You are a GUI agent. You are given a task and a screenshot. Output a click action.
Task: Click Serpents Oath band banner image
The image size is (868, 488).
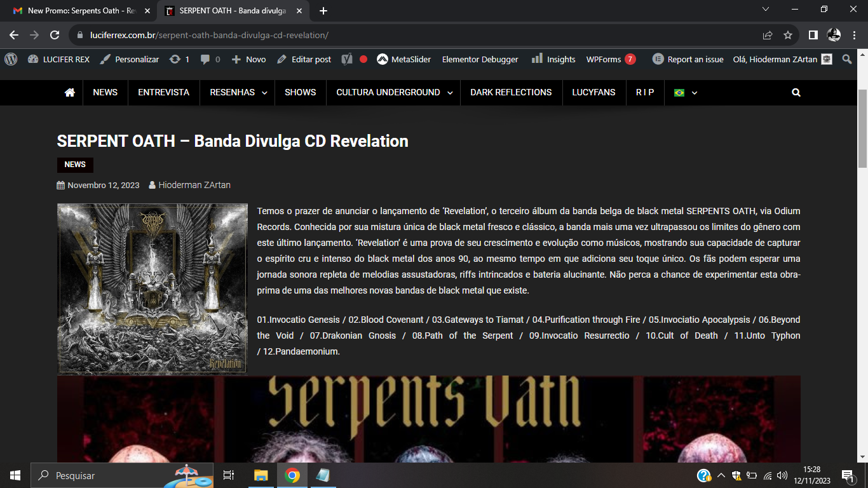pyautogui.click(x=429, y=419)
